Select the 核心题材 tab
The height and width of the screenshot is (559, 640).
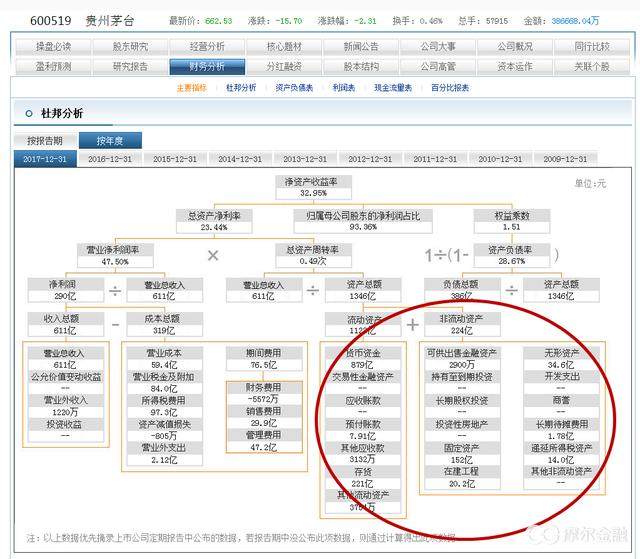click(x=283, y=46)
